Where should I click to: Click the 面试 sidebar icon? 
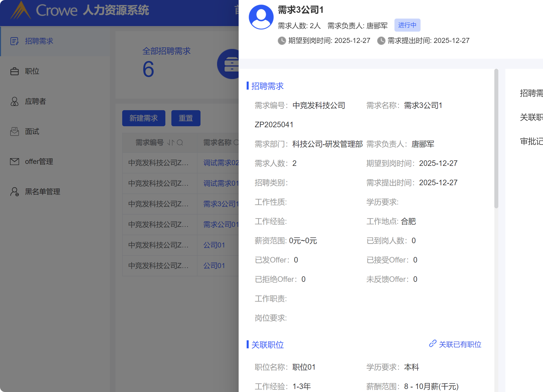coord(14,132)
